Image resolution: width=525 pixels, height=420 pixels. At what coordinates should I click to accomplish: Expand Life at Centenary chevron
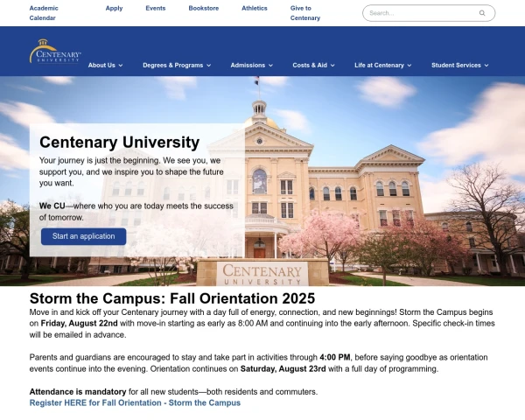(409, 66)
